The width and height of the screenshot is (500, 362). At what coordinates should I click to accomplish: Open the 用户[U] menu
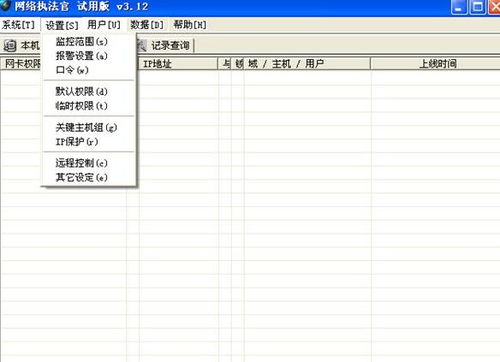tap(104, 25)
